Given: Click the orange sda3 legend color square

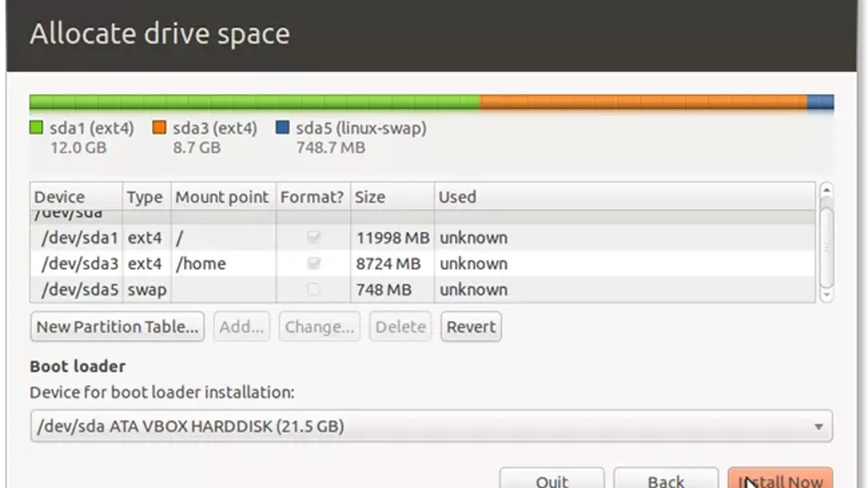Looking at the screenshot, I should (159, 128).
